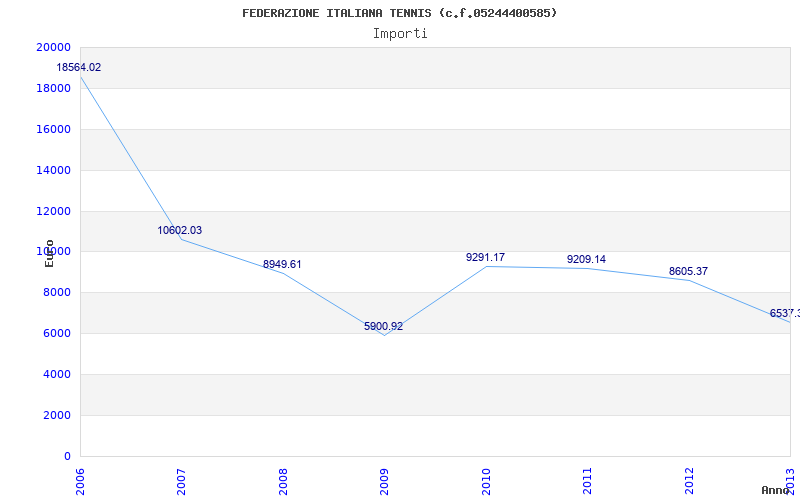Click the x-axis year 2011
800x500 pixels.
(587, 482)
